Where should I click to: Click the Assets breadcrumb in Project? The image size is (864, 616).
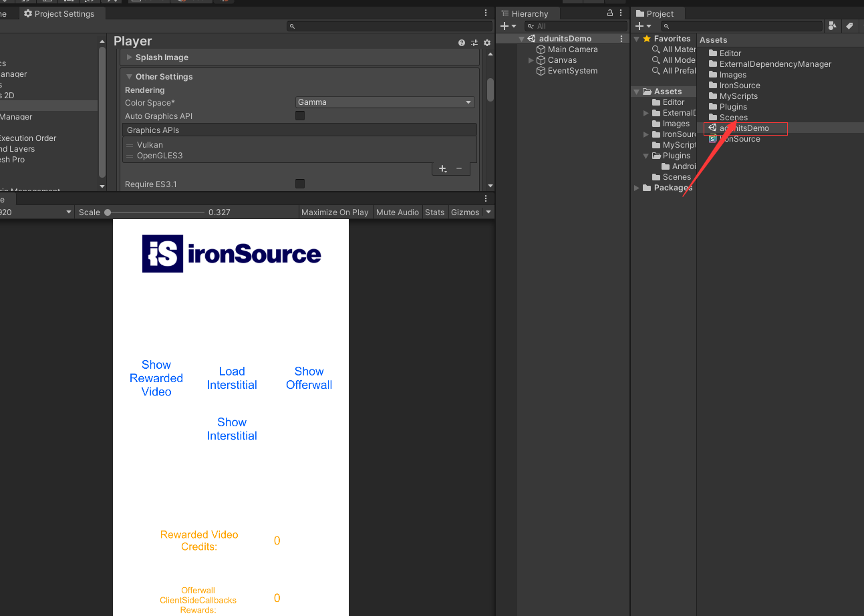point(713,40)
